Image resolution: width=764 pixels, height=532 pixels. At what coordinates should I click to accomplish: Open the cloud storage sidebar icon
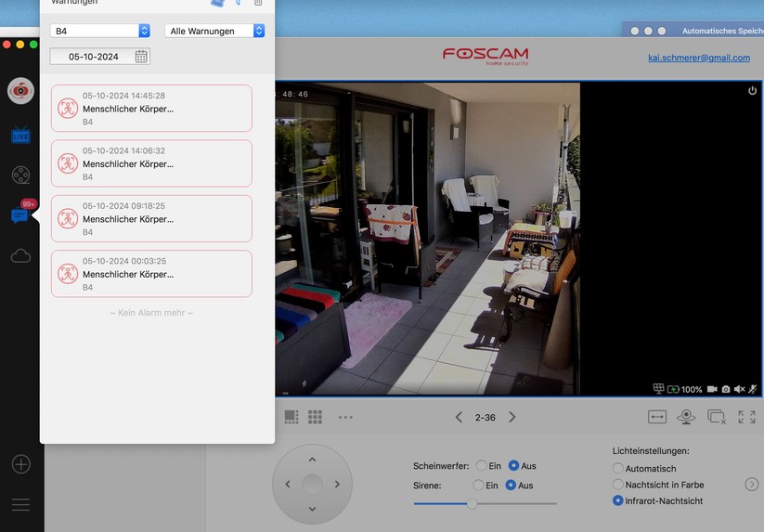[20, 255]
